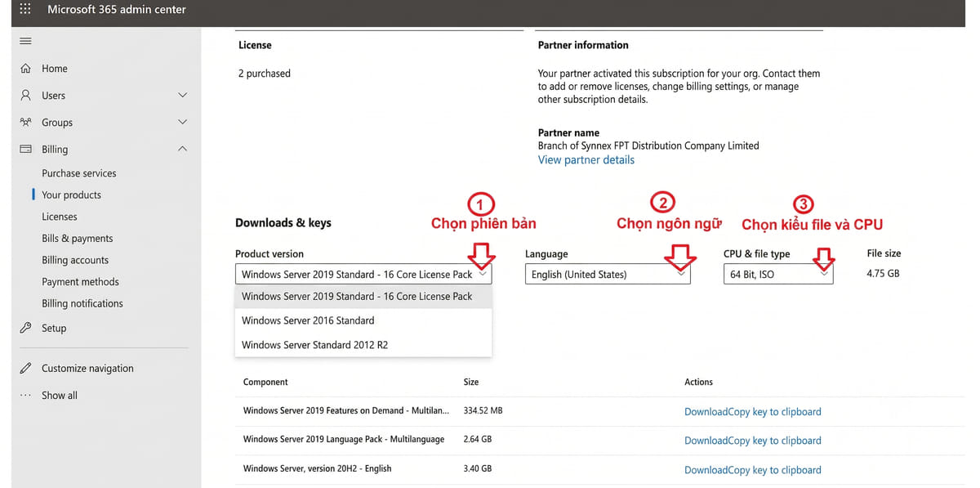Click Synnex FPT Distribution partner name text
980x488 pixels.
pyautogui.click(x=648, y=146)
